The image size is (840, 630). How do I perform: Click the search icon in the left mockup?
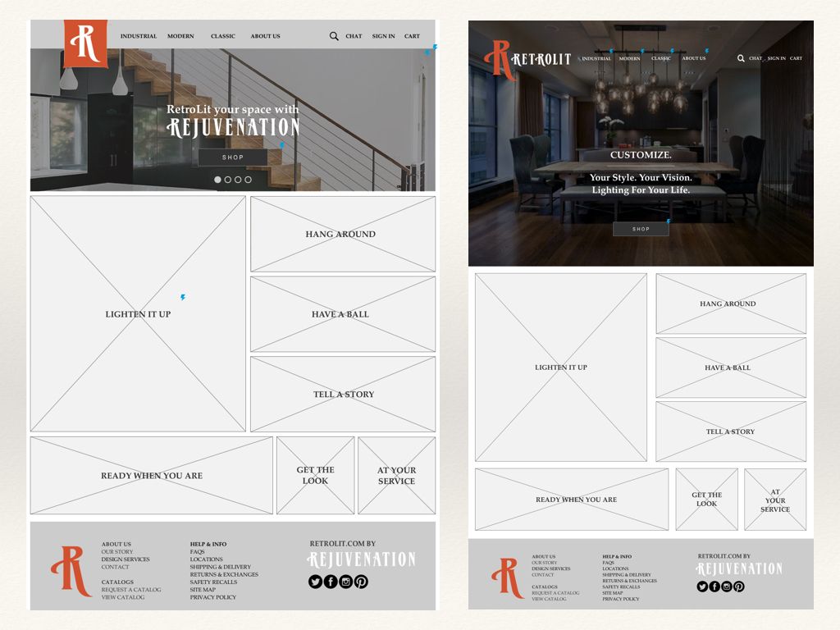334,36
